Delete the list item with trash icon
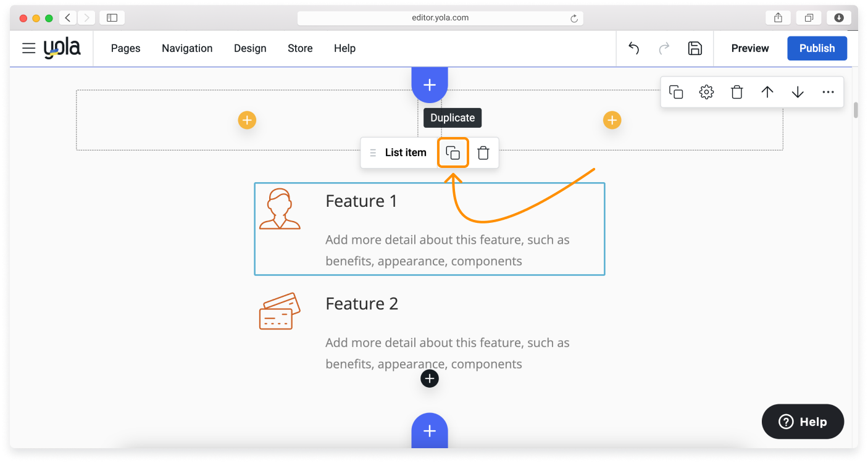The width and height of the screenshot is (868, 463). [483, 153]
